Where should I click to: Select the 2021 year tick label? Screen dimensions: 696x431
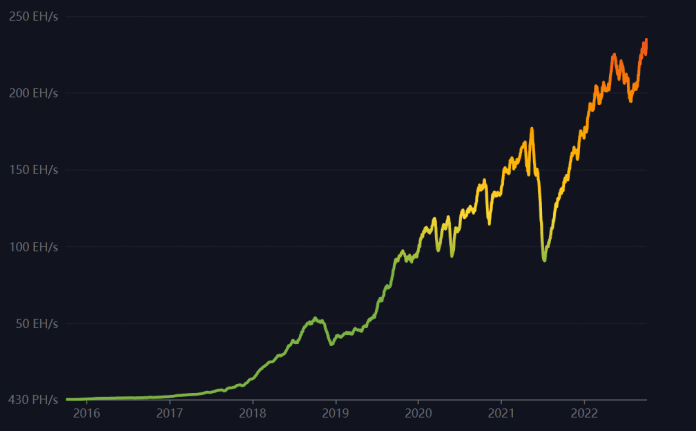[501, 412]
